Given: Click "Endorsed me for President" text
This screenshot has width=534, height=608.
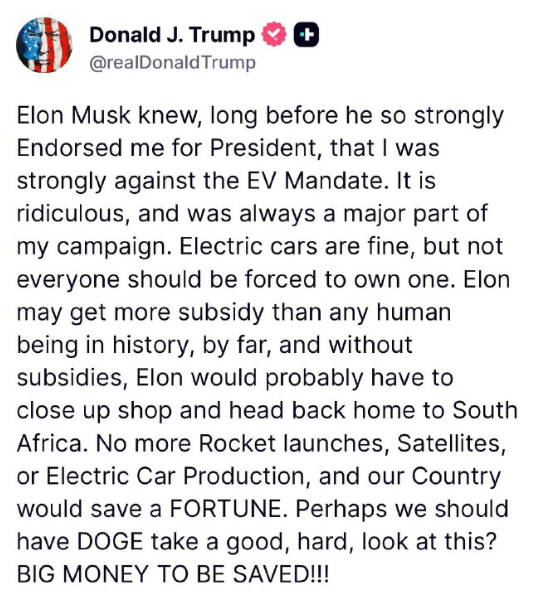Looking at the screenshot, I should (169, 148).
